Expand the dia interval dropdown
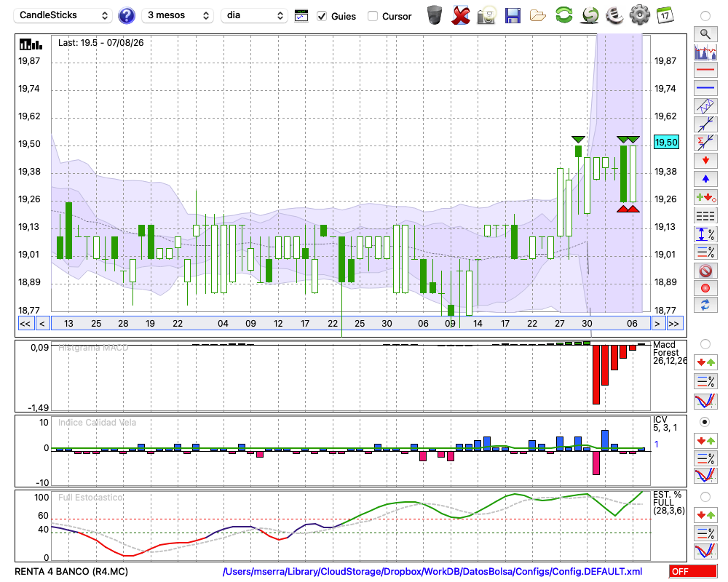Image resolution: width=728 pixels, height=582 pixels. pos(254,15)
